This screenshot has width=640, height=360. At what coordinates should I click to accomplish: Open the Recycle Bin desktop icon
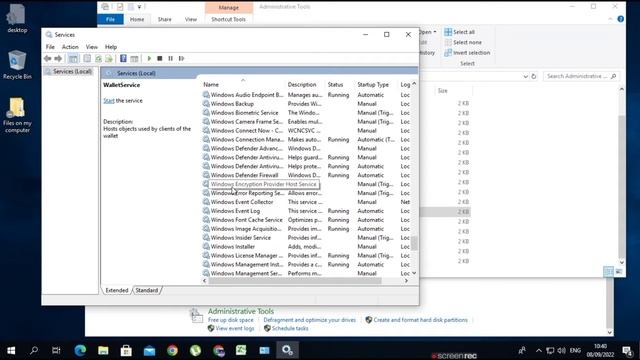tap(17, 64)
